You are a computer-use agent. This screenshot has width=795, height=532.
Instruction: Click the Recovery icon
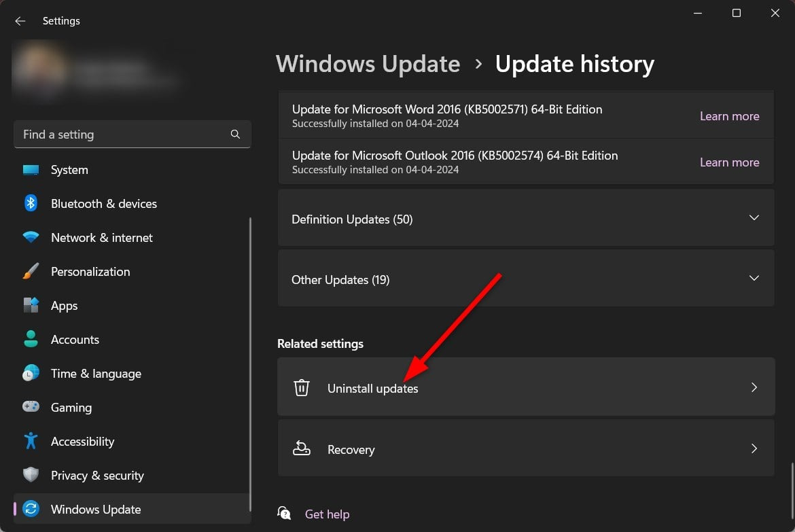coord(302,448)
